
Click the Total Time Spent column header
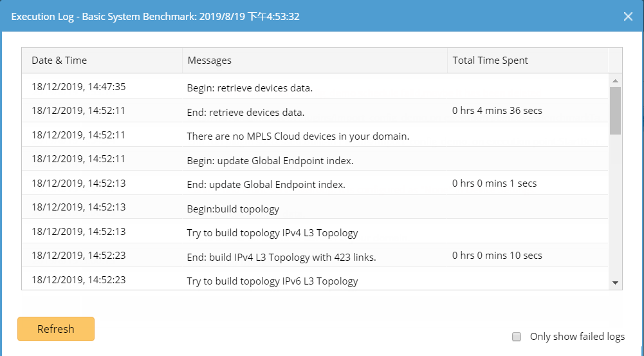click(x=490, y=61)
